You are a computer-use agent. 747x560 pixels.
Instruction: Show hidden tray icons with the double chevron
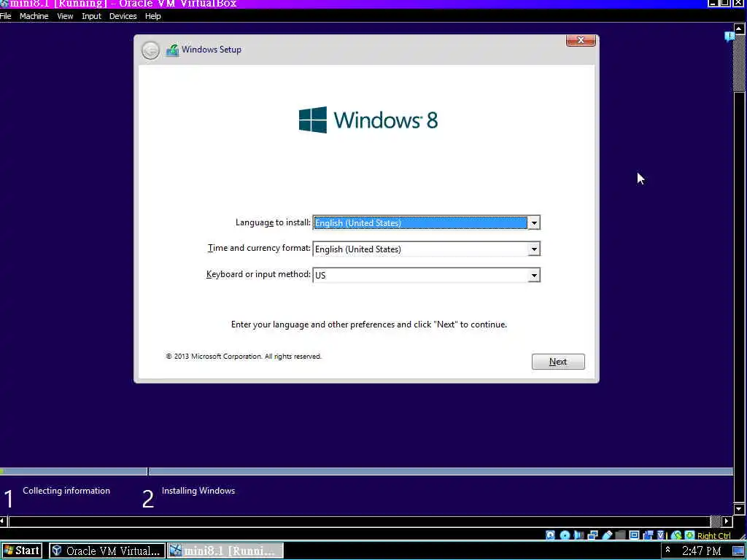[668, 550]
